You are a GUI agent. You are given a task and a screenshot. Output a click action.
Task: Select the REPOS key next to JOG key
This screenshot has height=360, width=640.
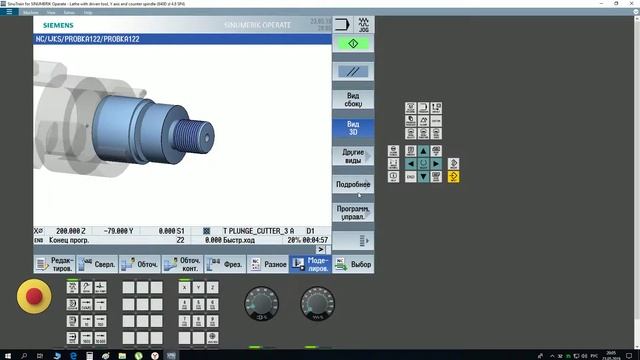pos(87,287)
